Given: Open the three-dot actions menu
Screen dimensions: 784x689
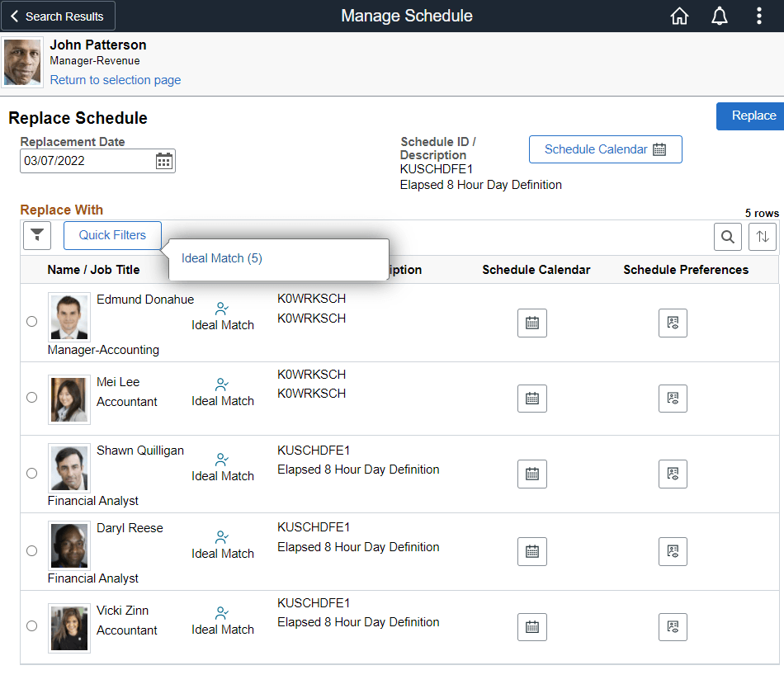Looking at the screenshot, I should pyautogui.click(x=759, y=17).
